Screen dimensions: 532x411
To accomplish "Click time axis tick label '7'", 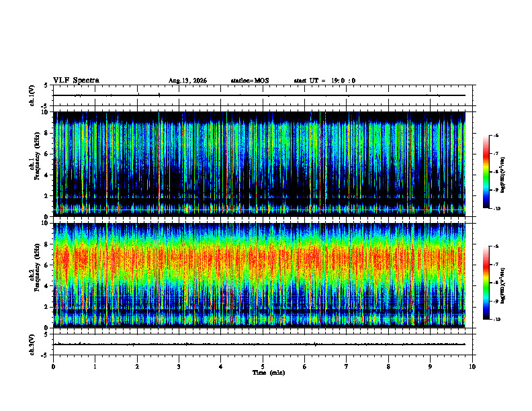I will 347,367.
